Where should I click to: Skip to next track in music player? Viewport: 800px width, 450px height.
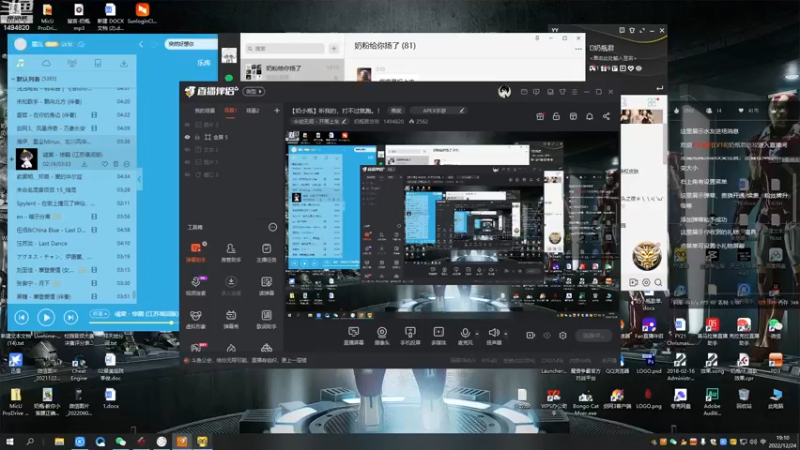pyautogui.click(x=70, y=317)
